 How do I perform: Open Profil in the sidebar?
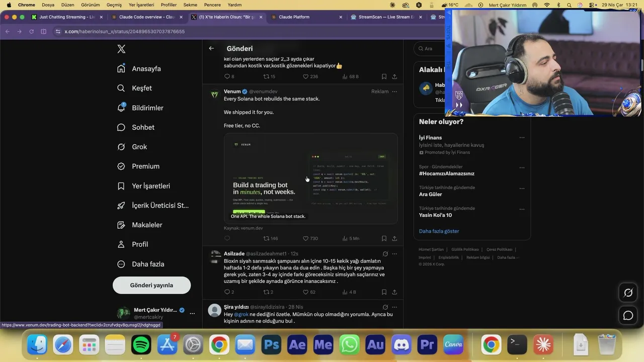click(133, 244)
